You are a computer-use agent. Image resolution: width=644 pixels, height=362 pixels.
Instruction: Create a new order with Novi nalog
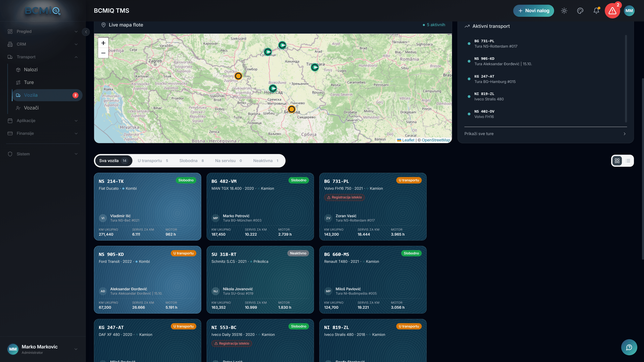[x=533, y=11]
